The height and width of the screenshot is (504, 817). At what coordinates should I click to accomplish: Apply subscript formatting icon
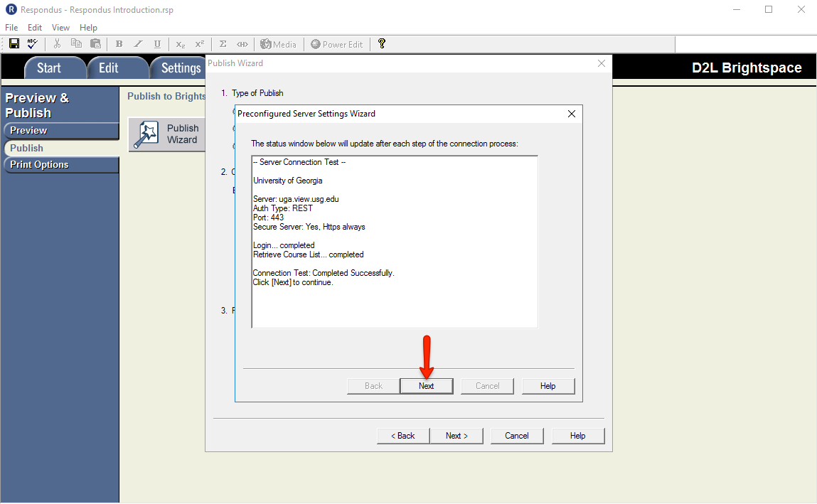coord(181,44)
